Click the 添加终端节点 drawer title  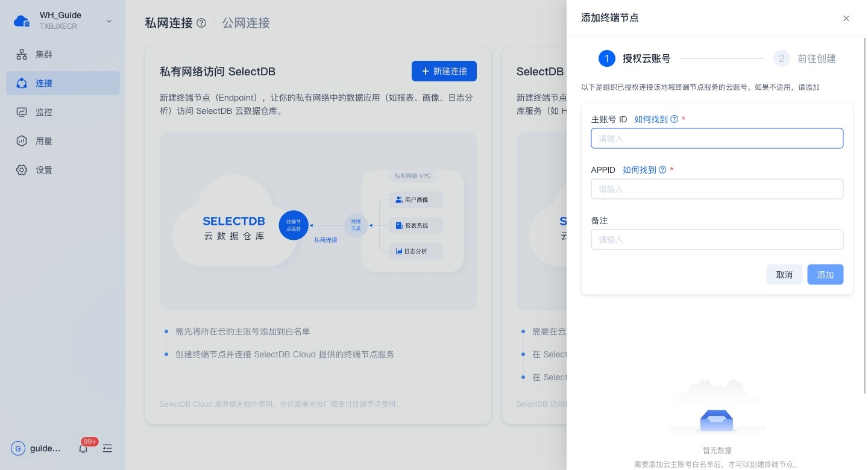[x=610, y=18]
